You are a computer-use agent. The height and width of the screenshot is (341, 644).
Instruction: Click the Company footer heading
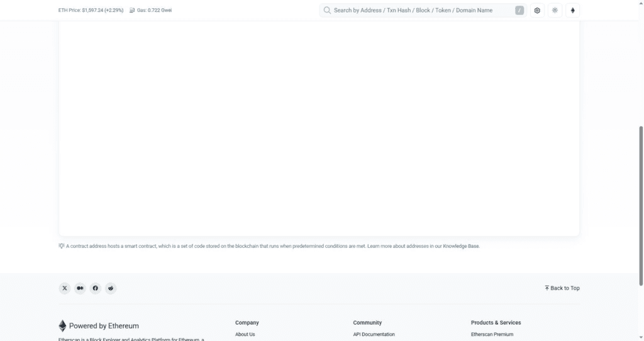(247, 323)
